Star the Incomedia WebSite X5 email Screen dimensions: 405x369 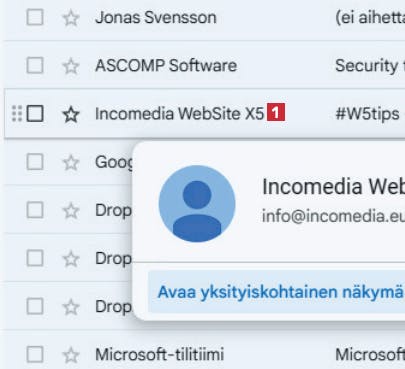(x=71, y=114)
